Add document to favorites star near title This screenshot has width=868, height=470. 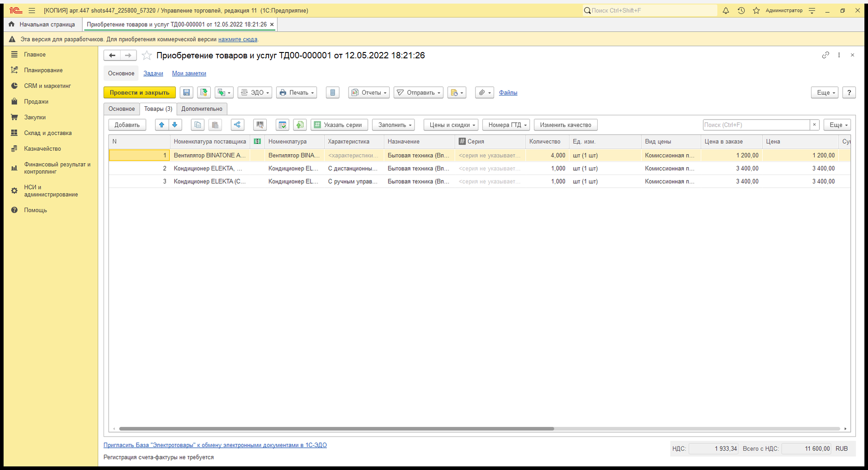(x=146, y=56)
